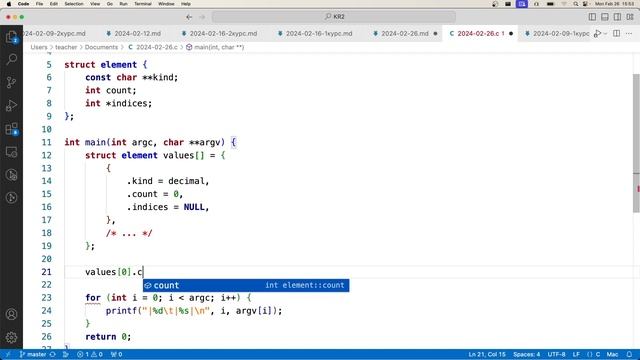Change end of line sequence LF
The image size is (640, 360).
pyautogui.click(x=576, y=354)
